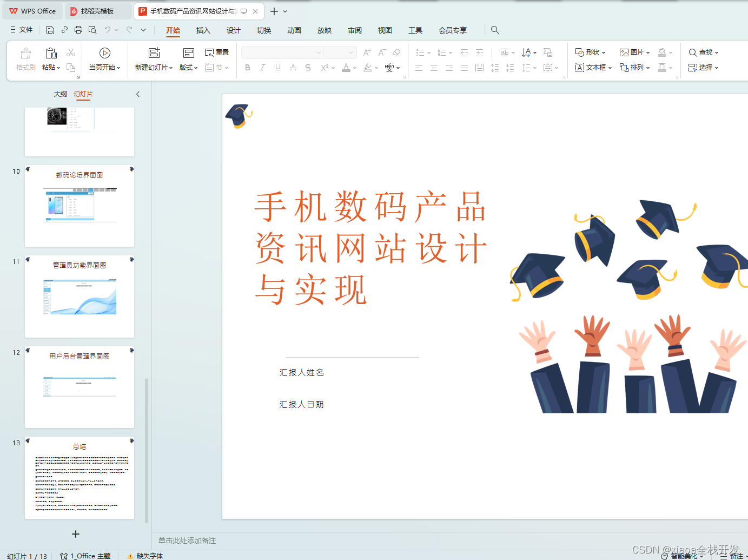Viewport: 748px width, 560px height.
Task: Switch to the 插入 ribbon tab
Action: 203,30
